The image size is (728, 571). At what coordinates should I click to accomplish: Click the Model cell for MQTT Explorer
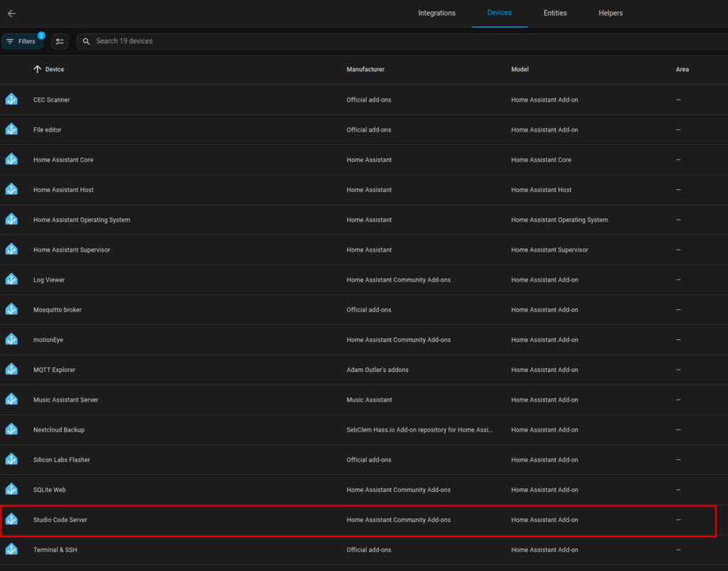pos(545,370)
